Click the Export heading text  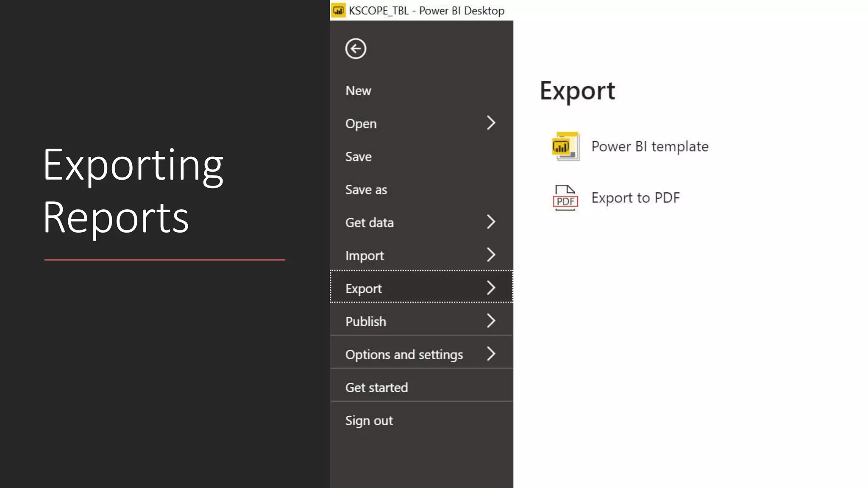click(x=577, y=91)
